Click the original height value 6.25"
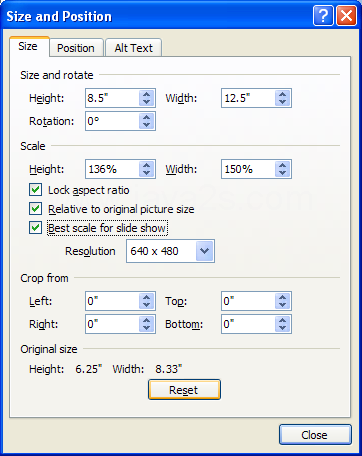The width and height of the screenshot is (362, 456). (x=89, y=369)
